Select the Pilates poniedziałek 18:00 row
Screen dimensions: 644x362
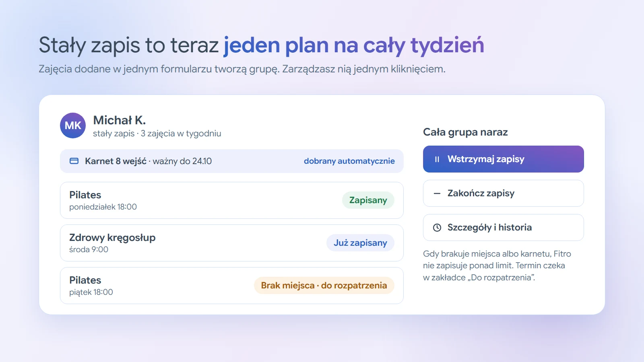(232, 200)
